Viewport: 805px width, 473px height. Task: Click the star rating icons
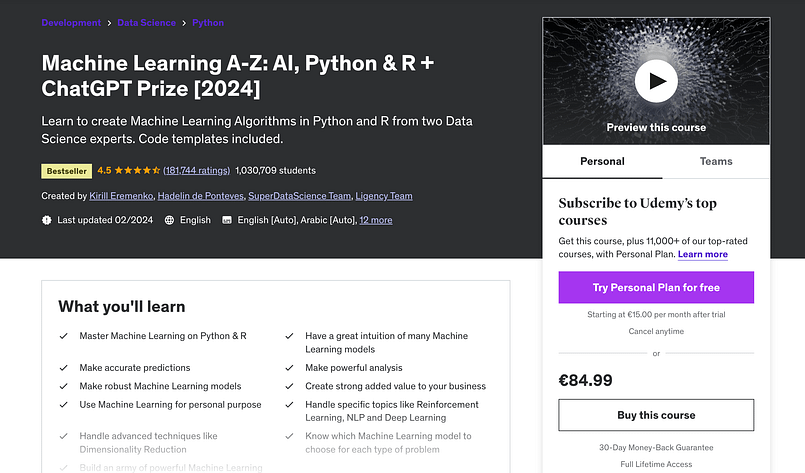tap(137, 171)
